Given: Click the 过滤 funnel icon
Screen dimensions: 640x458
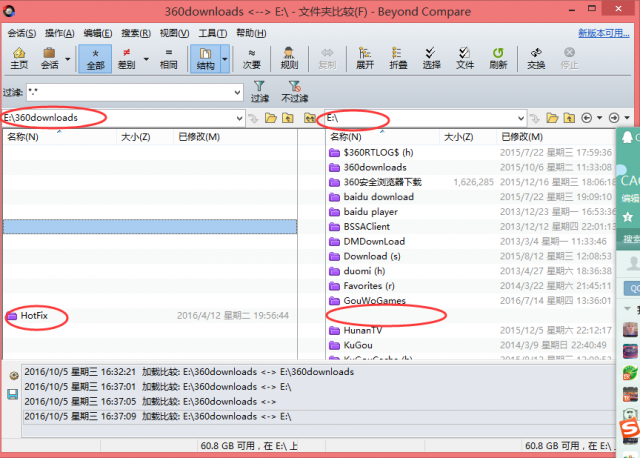Looking at the screenshot, I should (260, 91).
